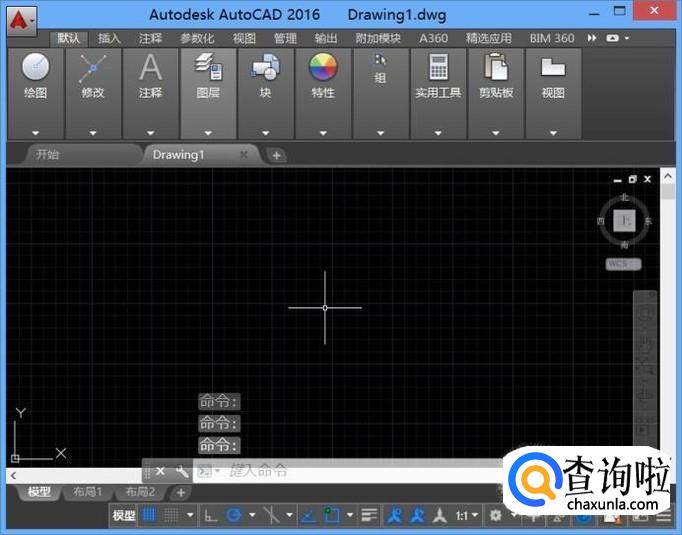The height and width of the screenshot is (535, 682).
Task: Switch to the 附加模块 ribbon tab
Action: (x=378, y=39)
